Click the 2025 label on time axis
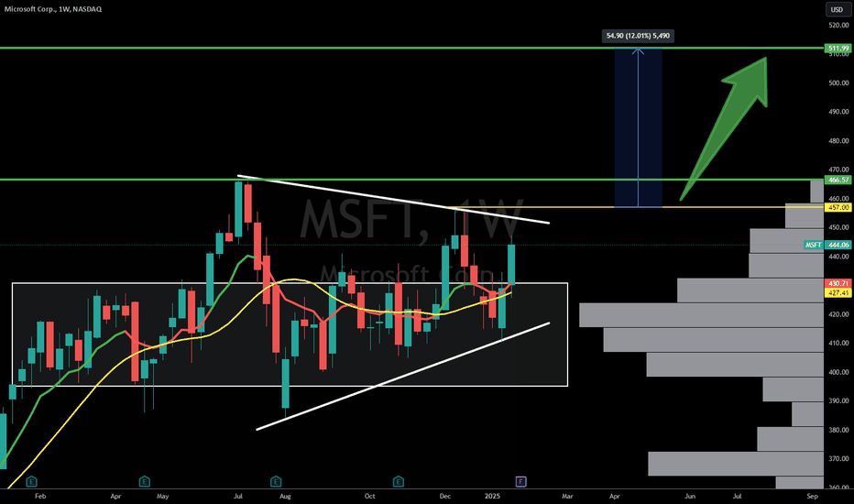 [492, 497]
